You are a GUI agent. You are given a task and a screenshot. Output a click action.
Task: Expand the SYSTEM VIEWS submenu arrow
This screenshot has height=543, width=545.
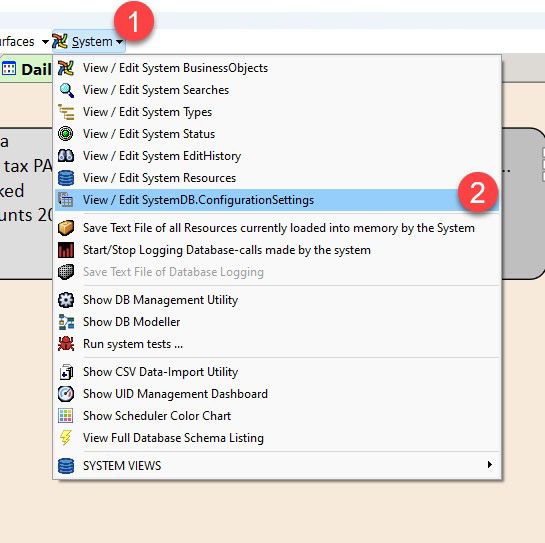point(490,465)
